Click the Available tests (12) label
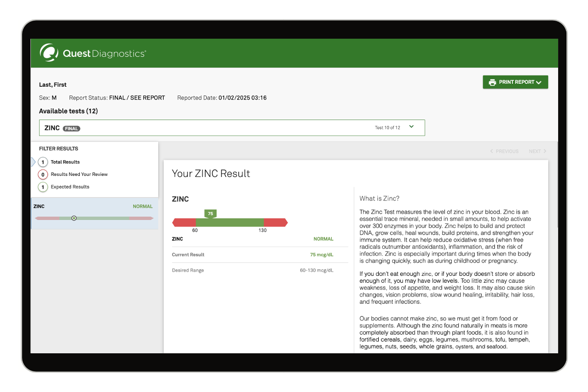 coord(69,111)
